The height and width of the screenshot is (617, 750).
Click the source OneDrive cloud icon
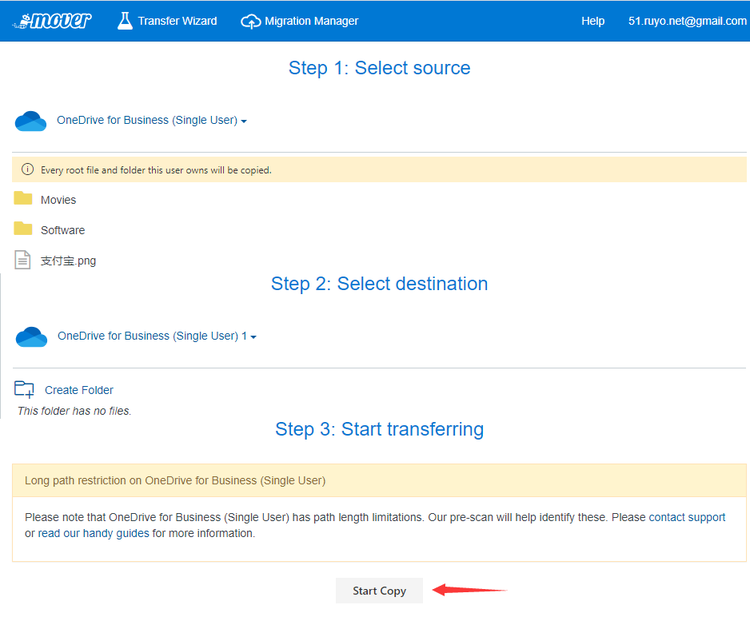point(31,121)
